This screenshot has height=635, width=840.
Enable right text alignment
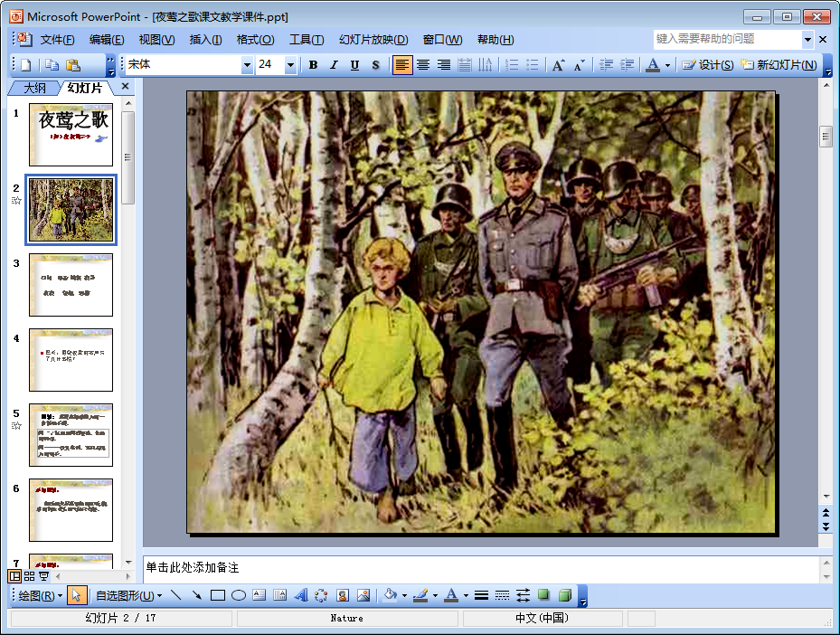coord(444,65)
